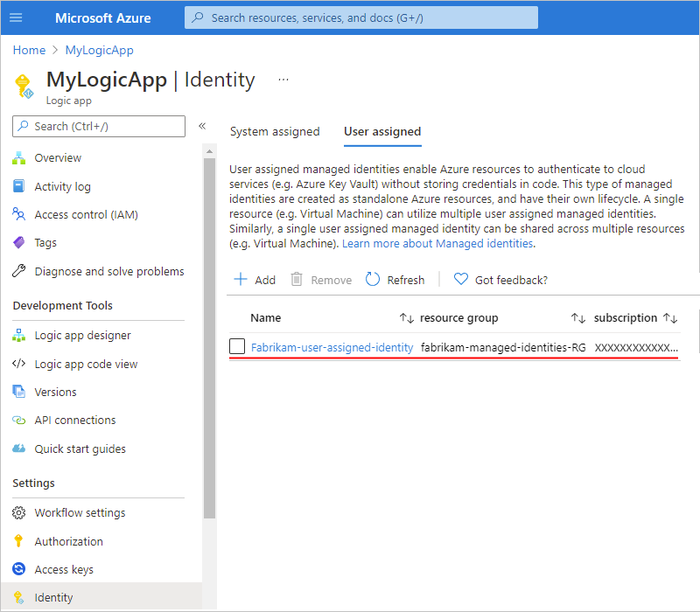Click the Overview icon
The width and height of the screenshot is (700, 612).
click(18, 158)
